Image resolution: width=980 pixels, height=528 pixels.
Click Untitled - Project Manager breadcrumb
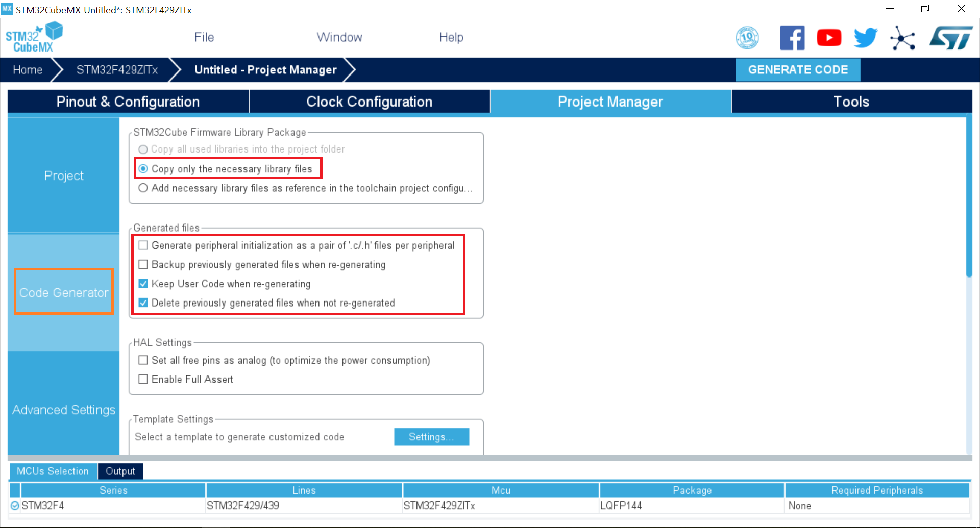[265, 70]
